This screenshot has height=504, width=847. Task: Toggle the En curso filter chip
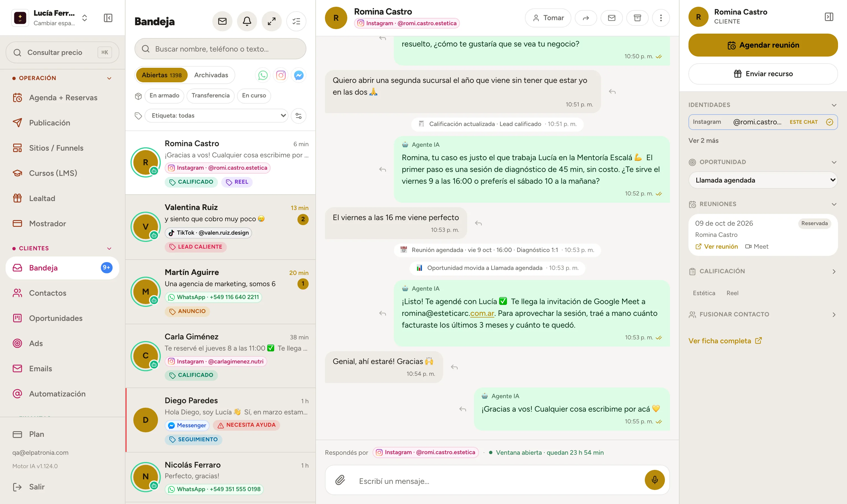click(254, 95)
